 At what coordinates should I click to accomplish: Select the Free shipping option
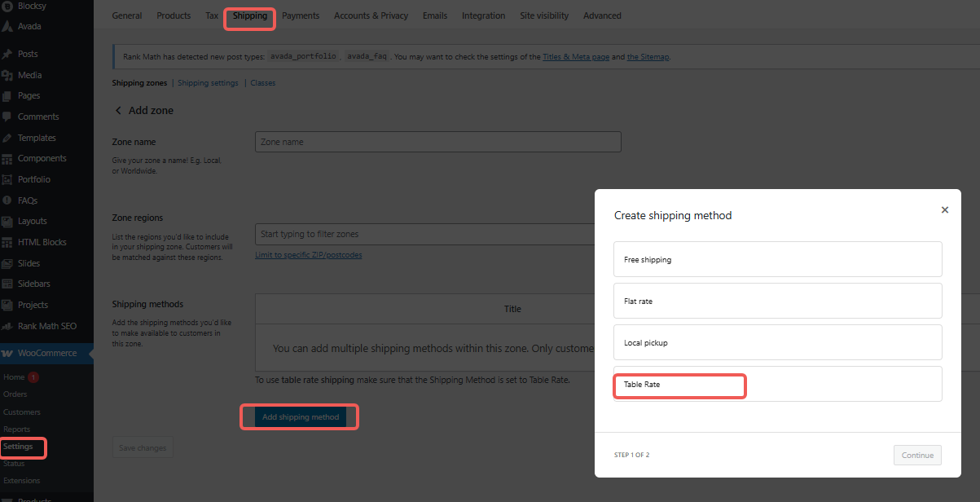(x=777, y=259)
